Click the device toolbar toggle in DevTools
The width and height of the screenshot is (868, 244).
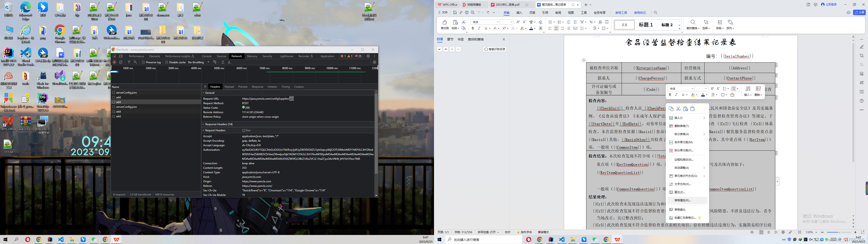[x=121, y=56]
